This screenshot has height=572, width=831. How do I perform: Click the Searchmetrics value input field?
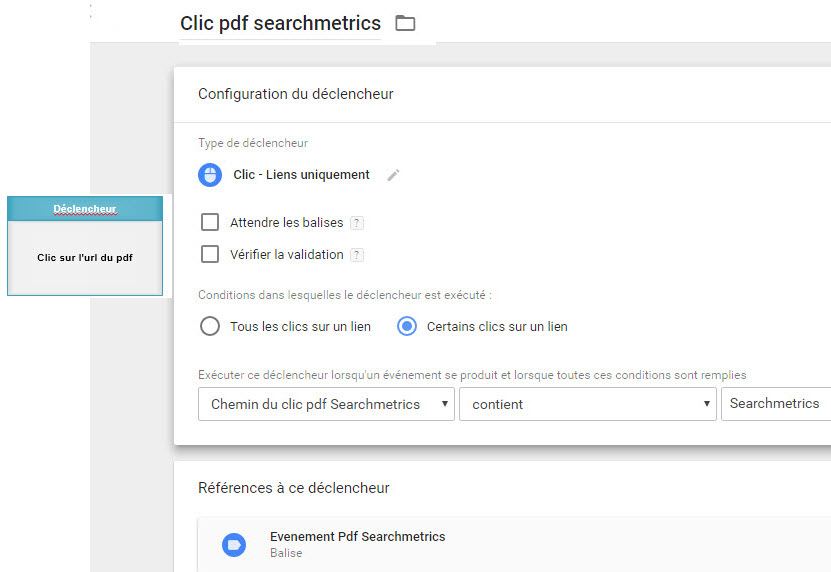pos(776,404)
